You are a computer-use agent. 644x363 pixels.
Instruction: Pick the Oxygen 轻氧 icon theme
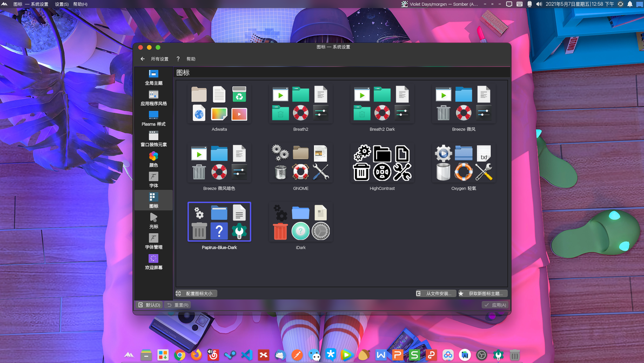click(464, 167)
